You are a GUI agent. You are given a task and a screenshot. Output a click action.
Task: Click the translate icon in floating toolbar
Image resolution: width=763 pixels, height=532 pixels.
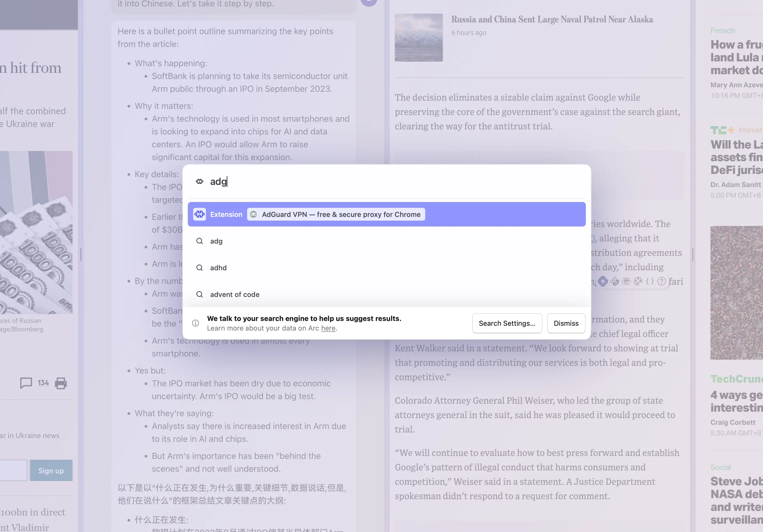click(614, 281)
